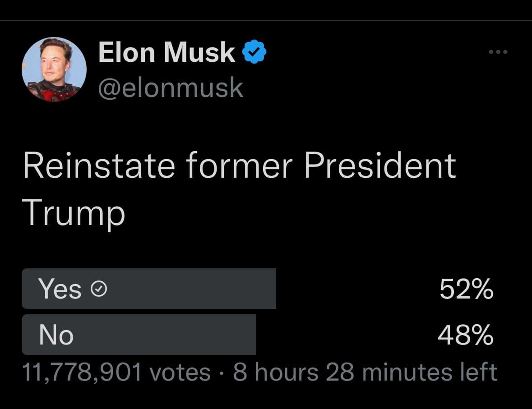Click the 11,778,901 votes count
This screenshot has height=409, width=532.
[x=116, y=372]
